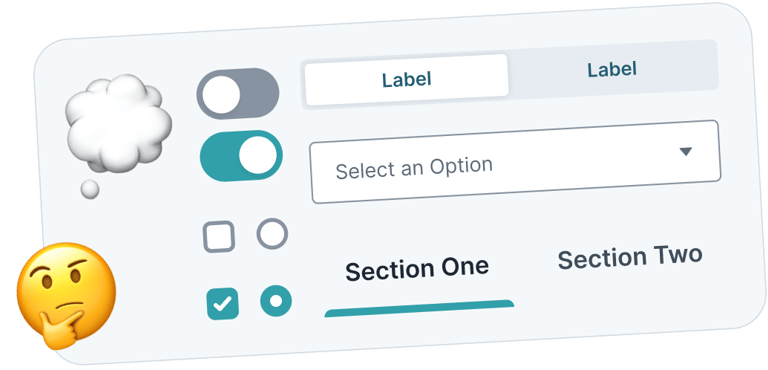Select the empty radio button
Screen dimensions: 768x370
(x=272, y=234)
